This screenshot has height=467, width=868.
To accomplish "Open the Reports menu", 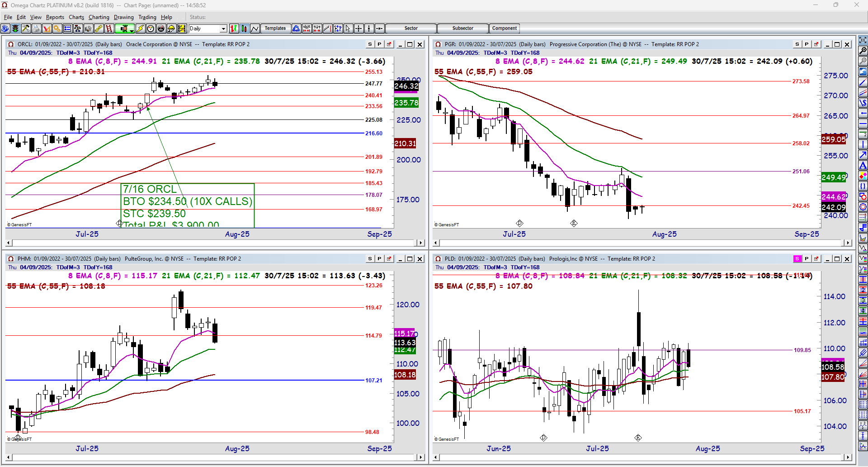I will point(55,17).
